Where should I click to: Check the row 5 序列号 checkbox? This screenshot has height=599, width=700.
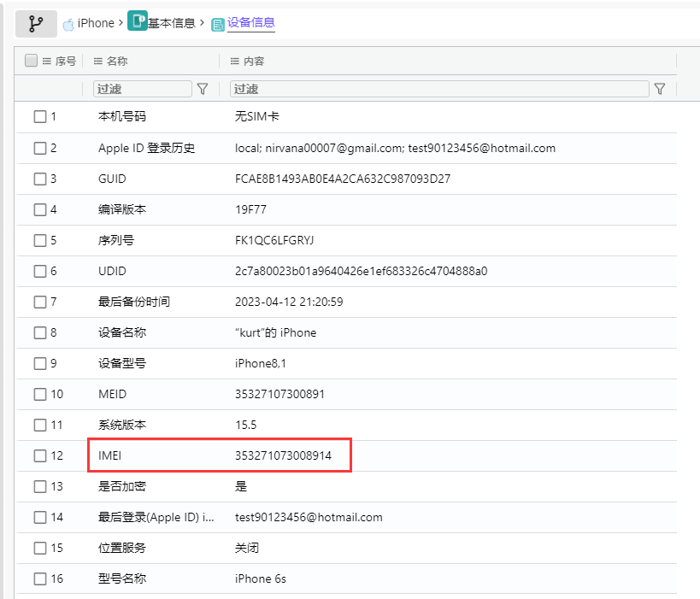tap(40, 241)
